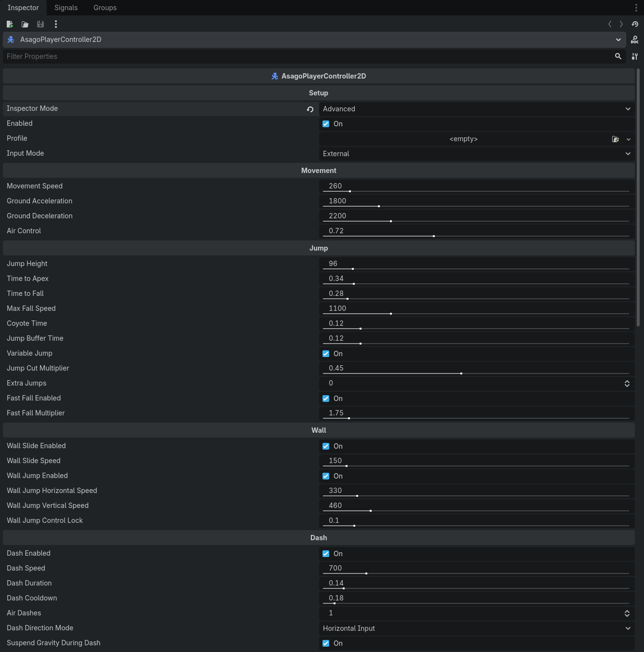The width and height of the screenshot is (644, 652).
Task: Open the AsagoPlayerController2D node selector dropdown
Action: coord(314,40)
